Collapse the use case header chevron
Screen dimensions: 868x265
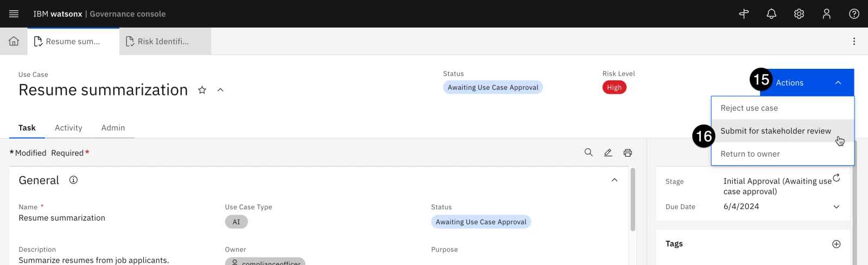pyautogui.click(x=220, y=90)
